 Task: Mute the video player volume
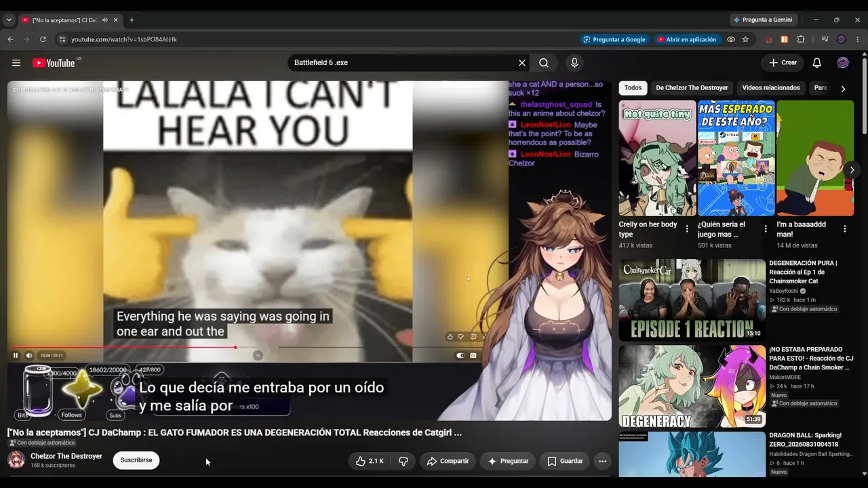click(29, 355)
